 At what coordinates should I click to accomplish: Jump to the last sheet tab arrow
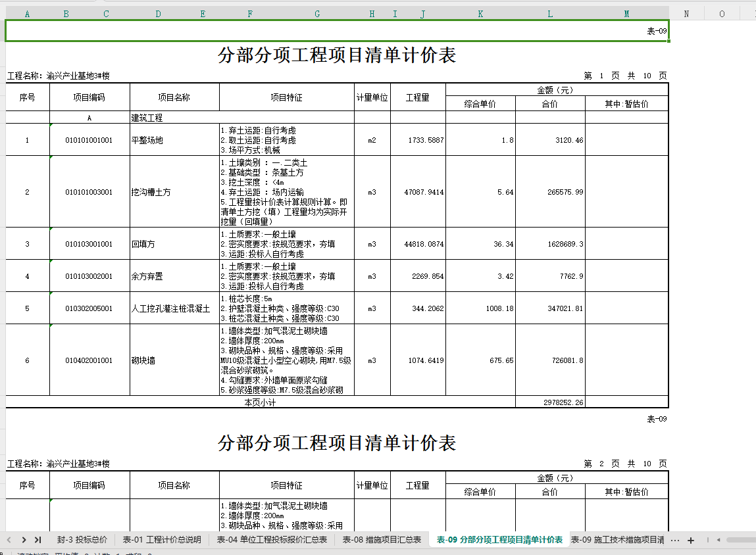click(x=38, y=540)
